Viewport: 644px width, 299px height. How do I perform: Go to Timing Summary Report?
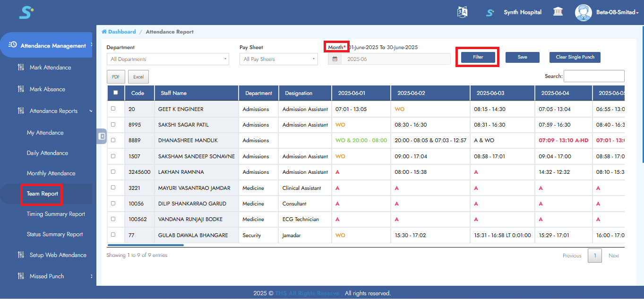[x=56, y=214]
